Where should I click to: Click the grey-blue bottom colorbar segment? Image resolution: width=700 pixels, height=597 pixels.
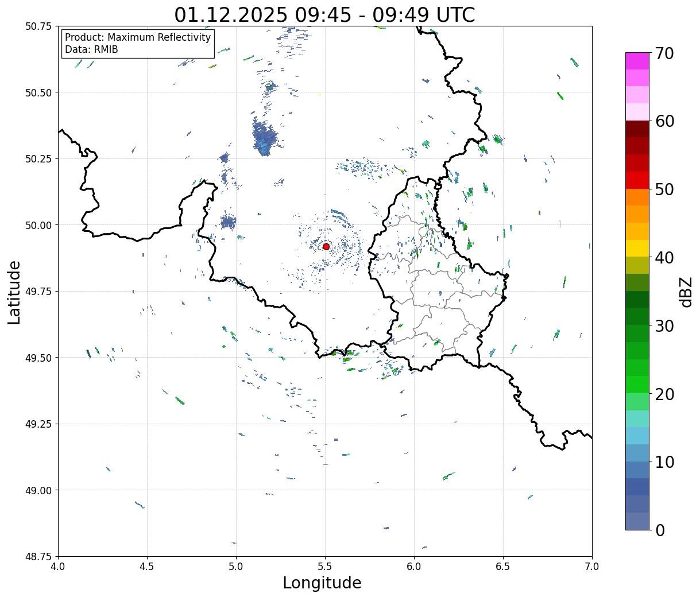[x=637, y=521]
